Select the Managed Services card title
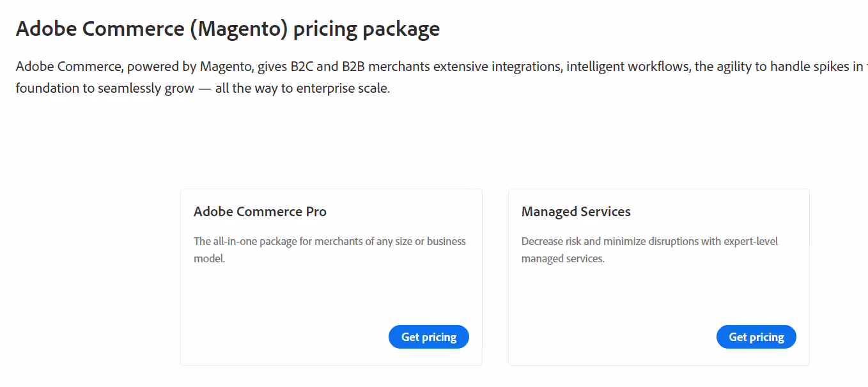 [575, 211]
